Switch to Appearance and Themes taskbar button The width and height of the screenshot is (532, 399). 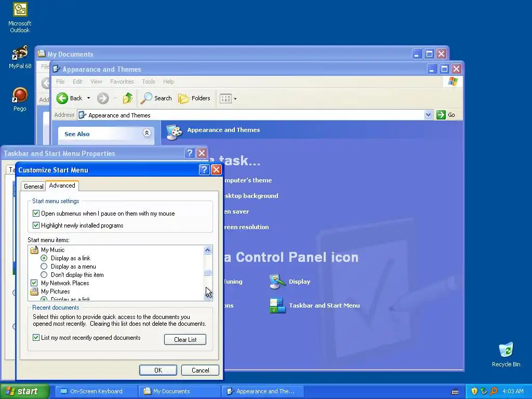point(262,391)
